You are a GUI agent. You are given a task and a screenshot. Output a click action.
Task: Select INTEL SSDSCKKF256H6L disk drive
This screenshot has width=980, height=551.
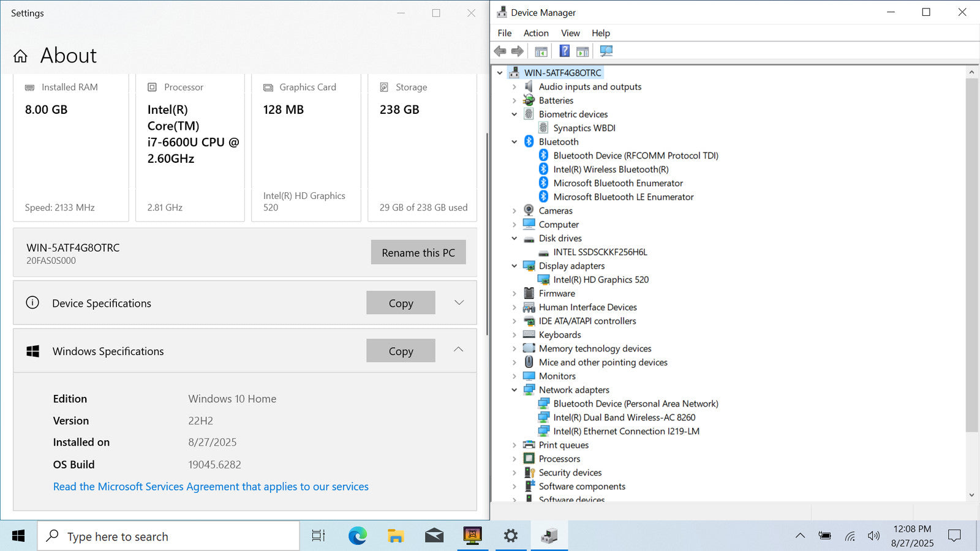pyautogui.click(x=600, y=252)
